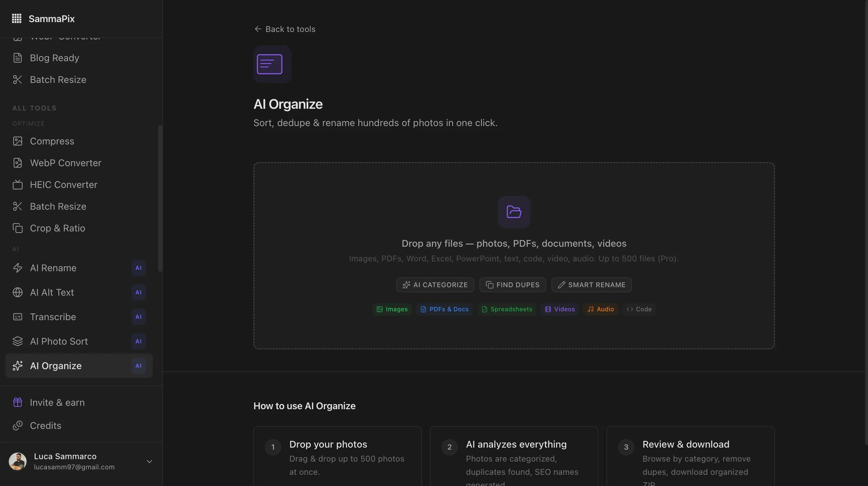The width and height of the screenshot is (868, 486).
Task: Open the WebP Converter tool
Action: (66, 163)
